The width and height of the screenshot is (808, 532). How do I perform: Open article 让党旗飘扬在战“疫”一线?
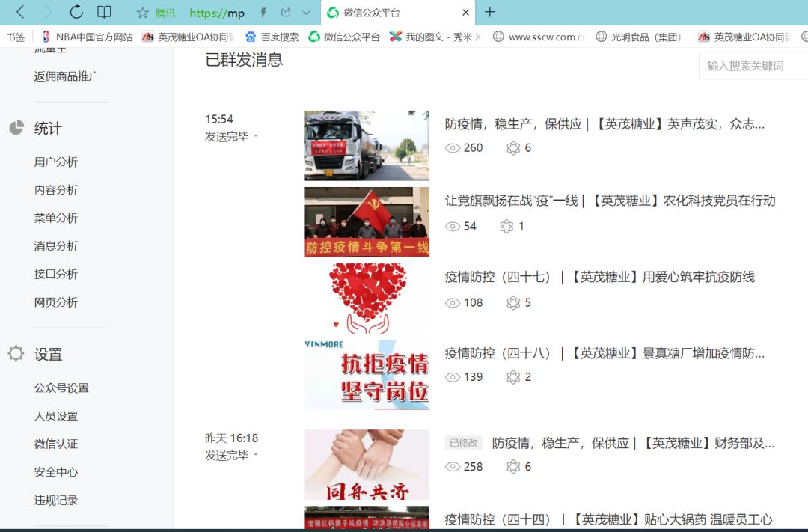[x=610, y=201]
